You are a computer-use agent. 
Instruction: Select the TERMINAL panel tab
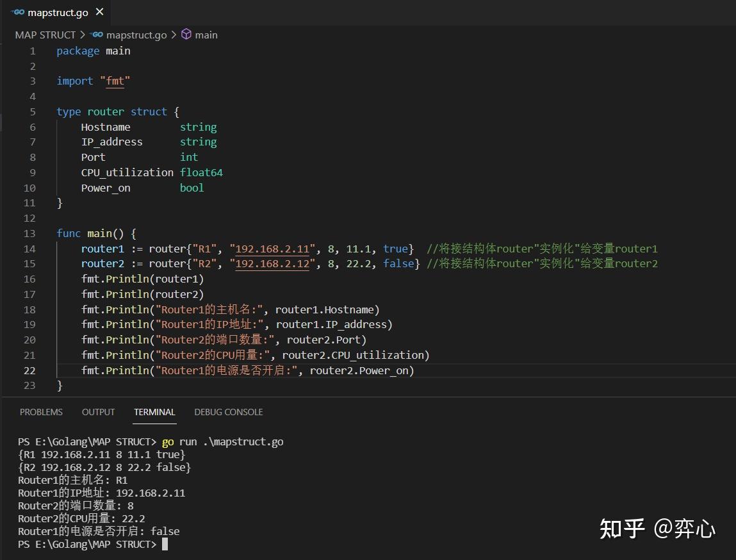pyautogui.click(x=154, y=412)
